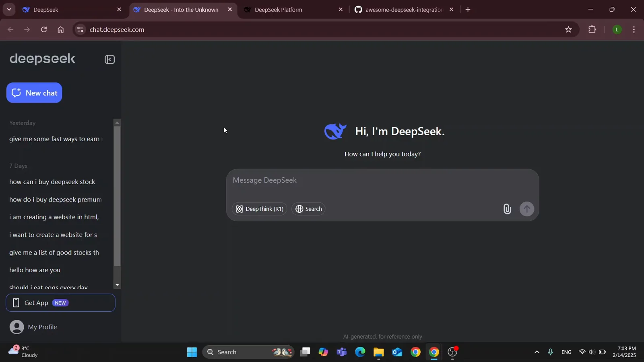Go to browser home page

[x=60, y=29]
